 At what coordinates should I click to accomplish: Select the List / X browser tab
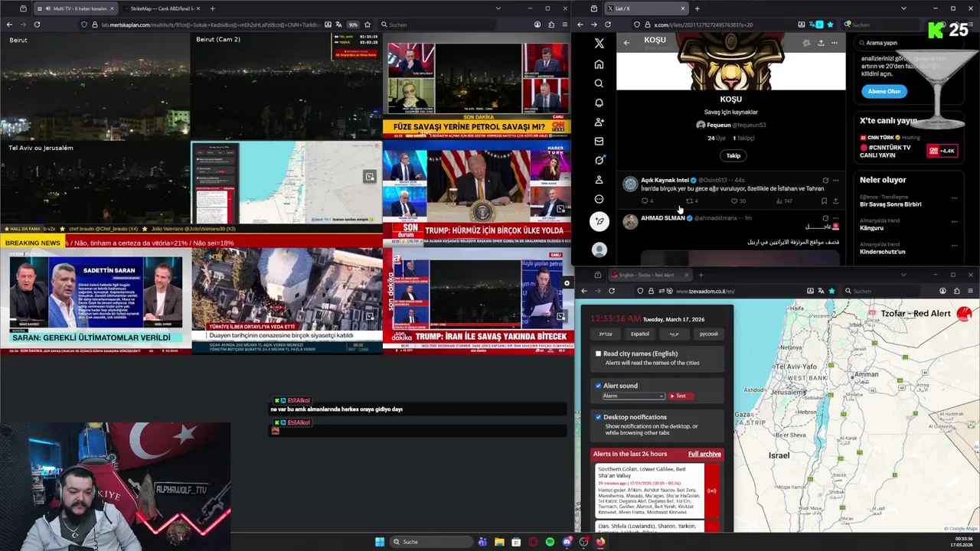coord(645,8)
